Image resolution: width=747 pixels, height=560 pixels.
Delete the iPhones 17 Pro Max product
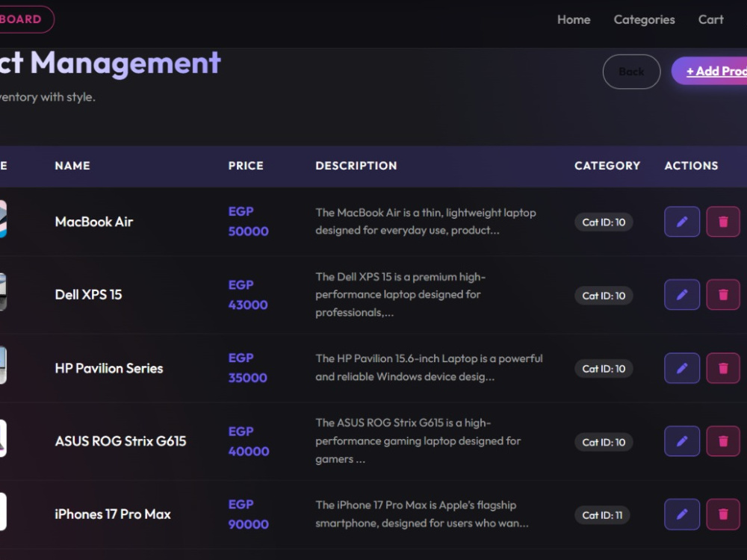click(x=722, y=514)
